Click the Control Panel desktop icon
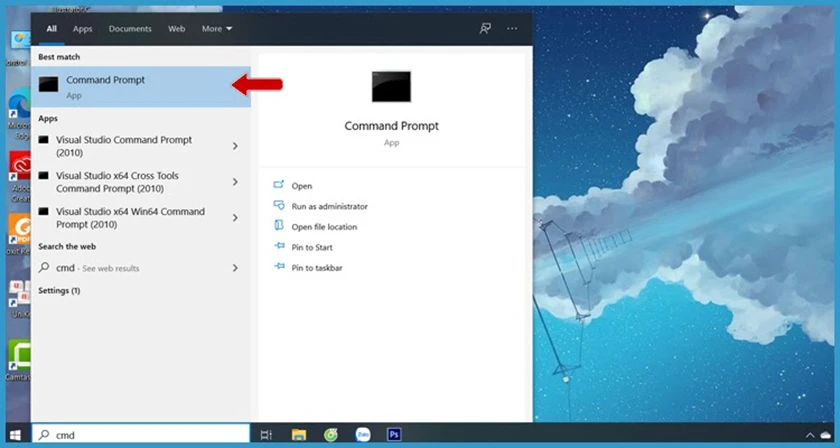 (x=19, y=47)
